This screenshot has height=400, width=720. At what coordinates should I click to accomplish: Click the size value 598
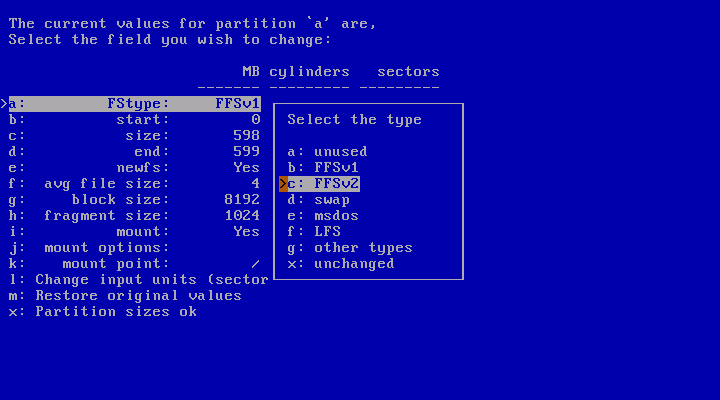247,136
